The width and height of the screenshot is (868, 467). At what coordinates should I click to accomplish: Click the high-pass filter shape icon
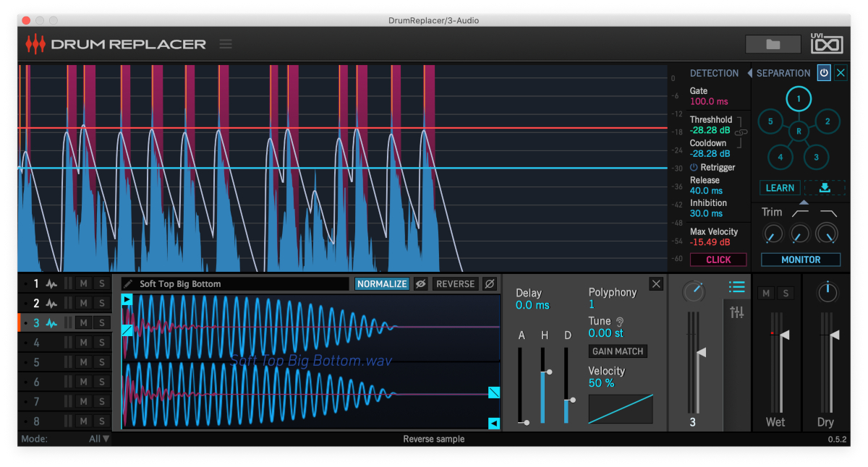800,213
